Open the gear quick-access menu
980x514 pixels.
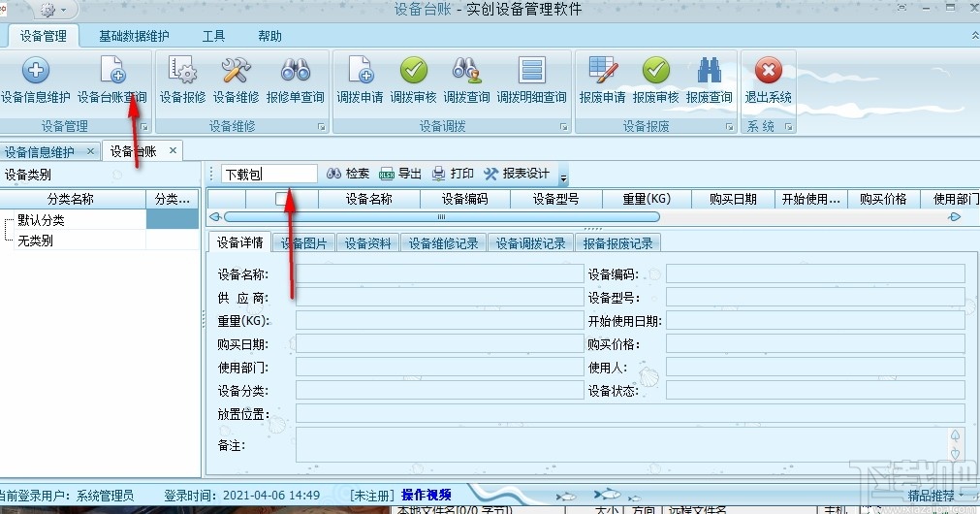click(x=52, y=10)
